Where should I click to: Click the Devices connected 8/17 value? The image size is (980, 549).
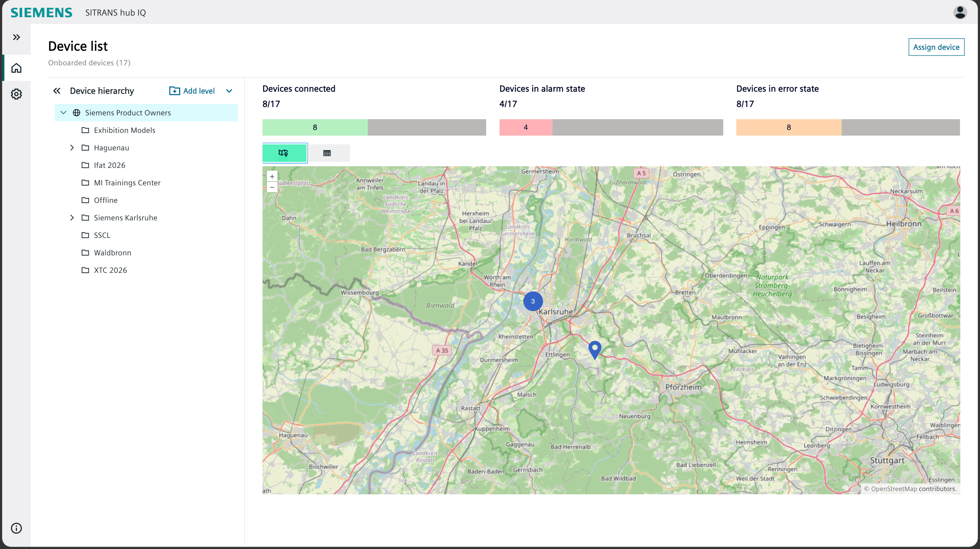(x=271, y=104)
